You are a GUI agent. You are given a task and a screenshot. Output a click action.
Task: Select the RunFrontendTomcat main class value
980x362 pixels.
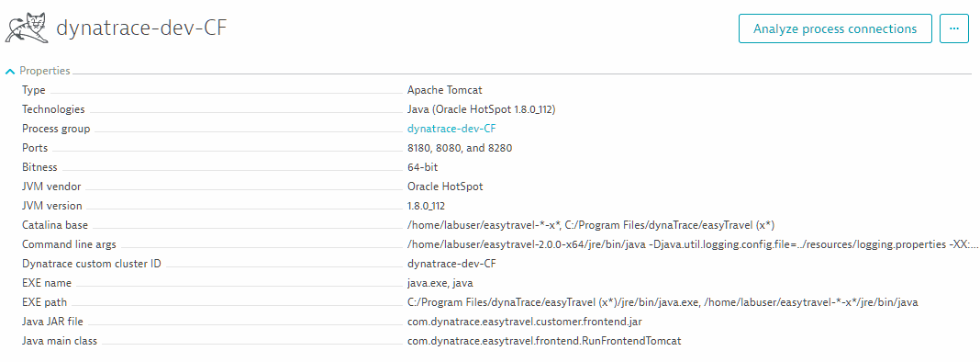pos(544,342)
